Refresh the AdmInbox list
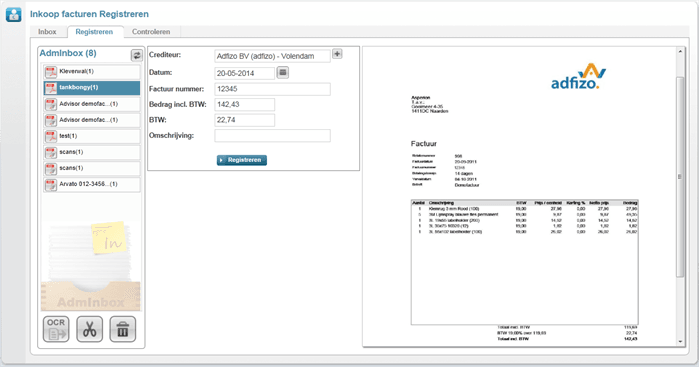The image size is (699, 367). coord(136,55)
